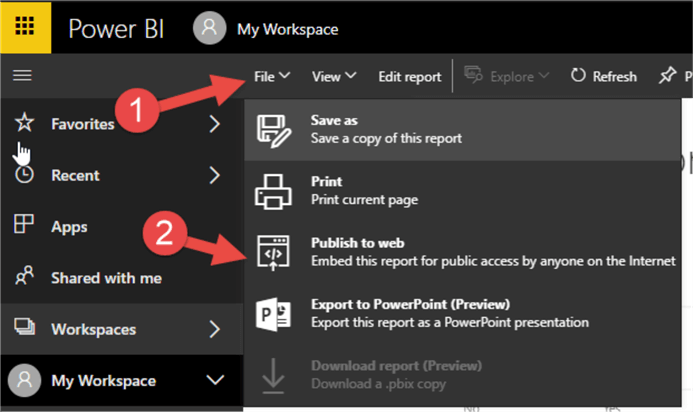The image size is (693, 412).
Task: Click the pin icon in toolbar
Action: coord(666,76)
